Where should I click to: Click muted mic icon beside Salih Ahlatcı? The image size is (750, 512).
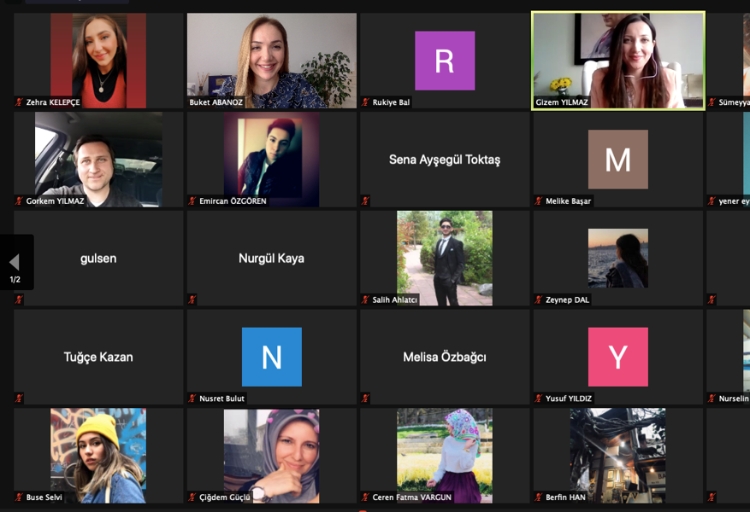tap(365, 299)
